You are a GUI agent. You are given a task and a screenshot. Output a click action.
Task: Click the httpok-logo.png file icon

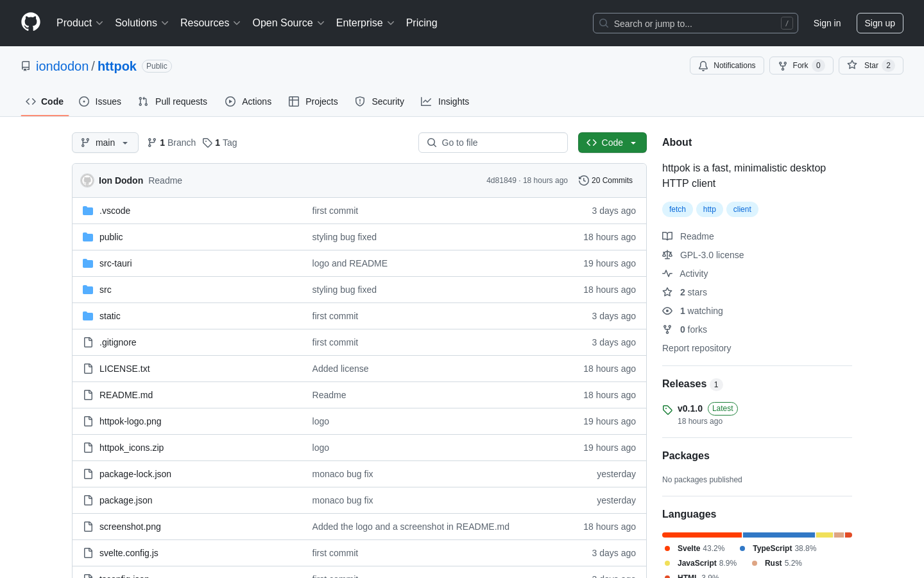88,421
